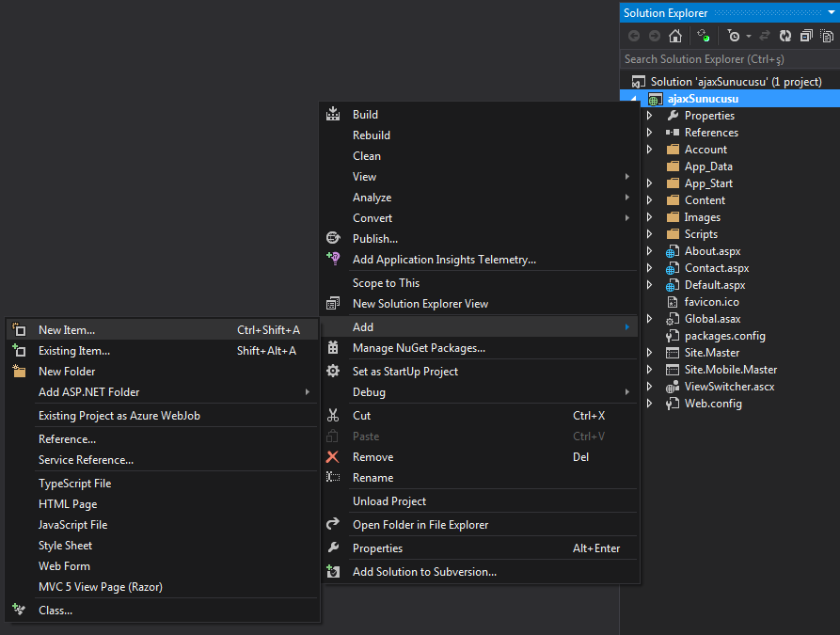Image resolution: width=840 pixels, height=635 pixels.
Task: Choose Existing Project as Azure WebJob
Action: (163, 415)
